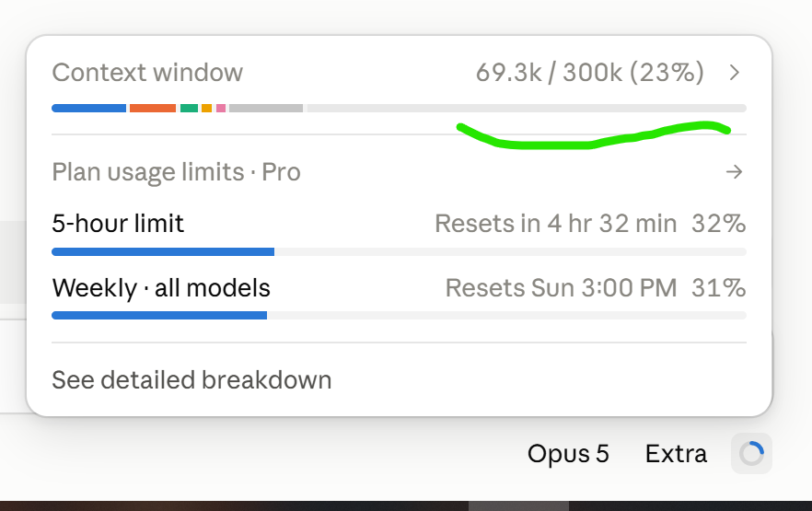Click the 5-hour limit progress bar
Image resolution: width=812 pixels, height=511 pixels.
pos(399,251)
